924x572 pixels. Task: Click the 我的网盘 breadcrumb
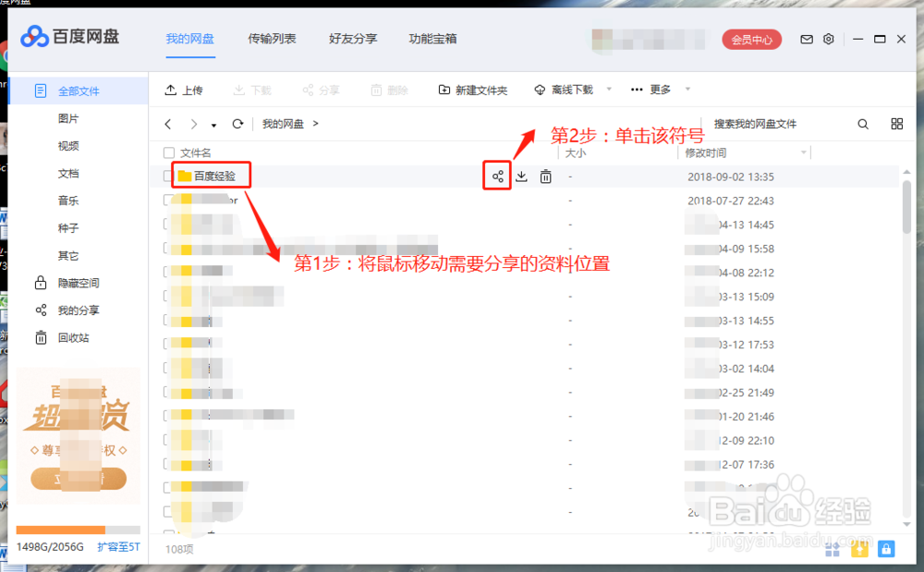tap(283, 124)
